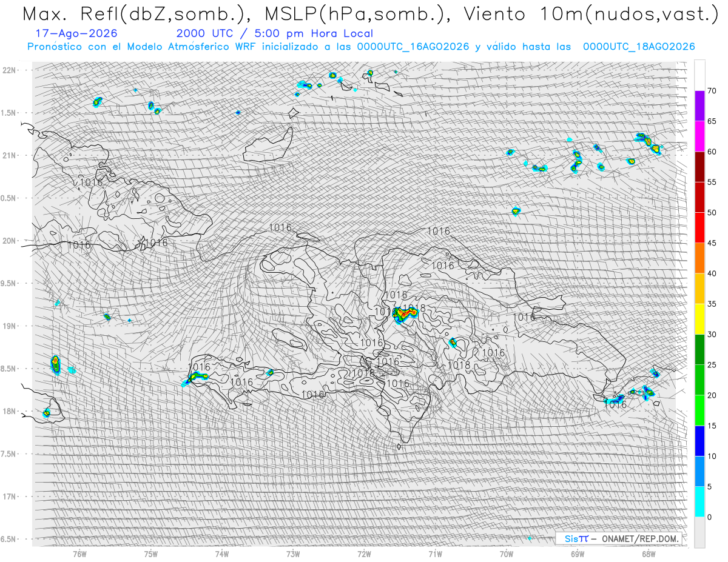Click the '18N' latitude axis label
The width and height of the screenshot is (728, 562).
(x=10, y=411)
